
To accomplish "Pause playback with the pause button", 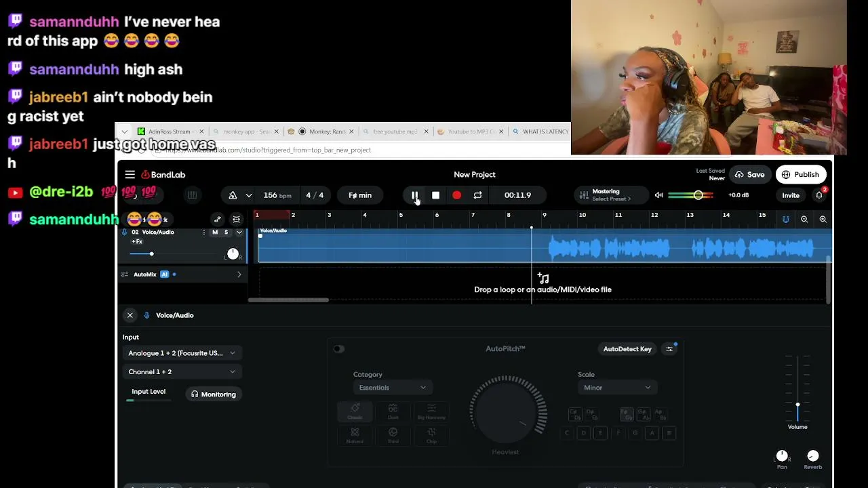I will coord(414,195).
